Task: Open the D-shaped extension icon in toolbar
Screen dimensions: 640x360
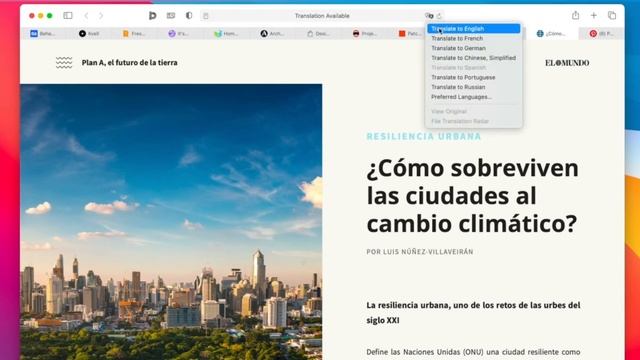Action: [152, 16]
